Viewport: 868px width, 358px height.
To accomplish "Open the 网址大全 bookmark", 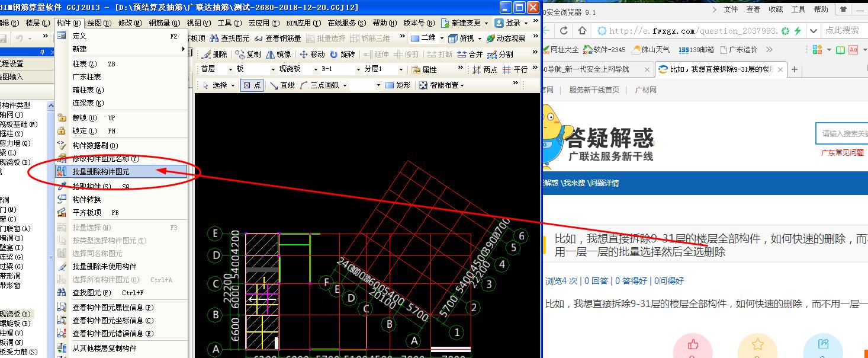I will pos(561,50).
